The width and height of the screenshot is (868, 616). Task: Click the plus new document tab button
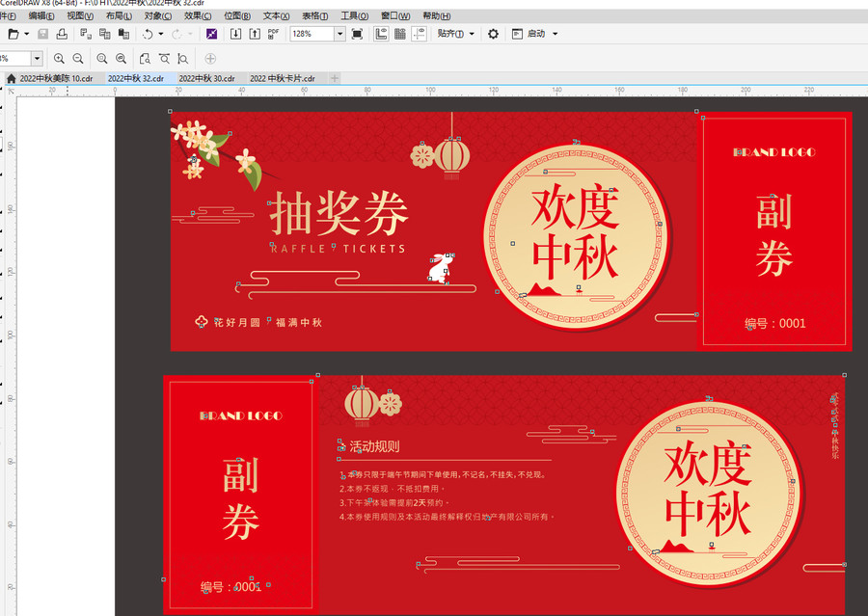coord(335,79)
